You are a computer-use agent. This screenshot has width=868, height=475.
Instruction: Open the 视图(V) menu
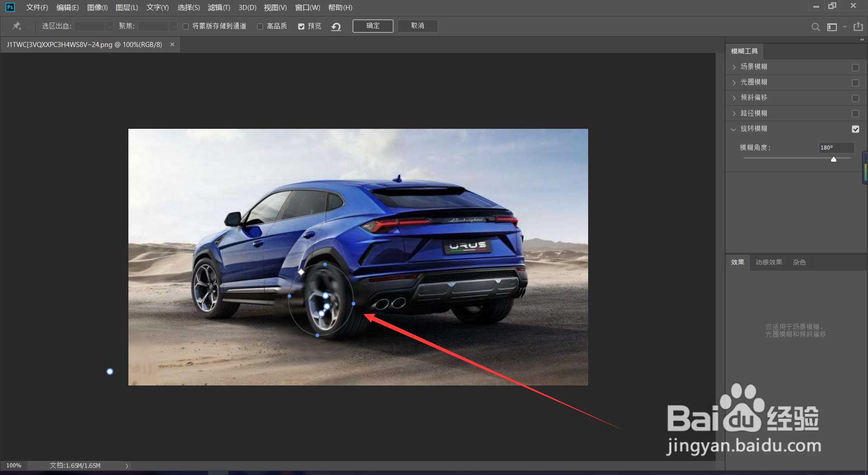point(275,8)
